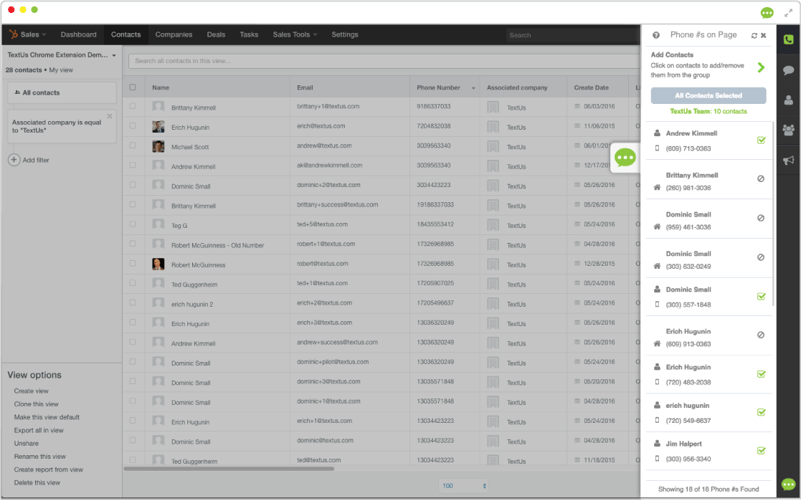Viewport: 801px width, 501px height.
Task: Click the green chat bubble at sidebar bottom
Action: pos(788,484)
